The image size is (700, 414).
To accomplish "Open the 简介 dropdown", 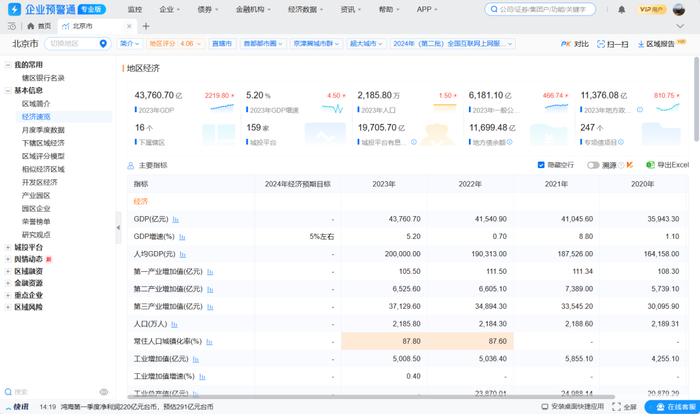I will click(129, 44).
